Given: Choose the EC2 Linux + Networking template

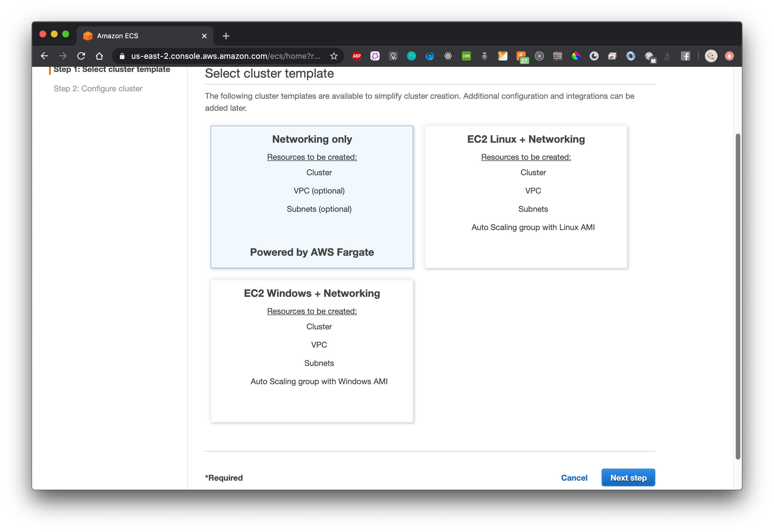Looking at the screenshot, I should click(526, 197).
